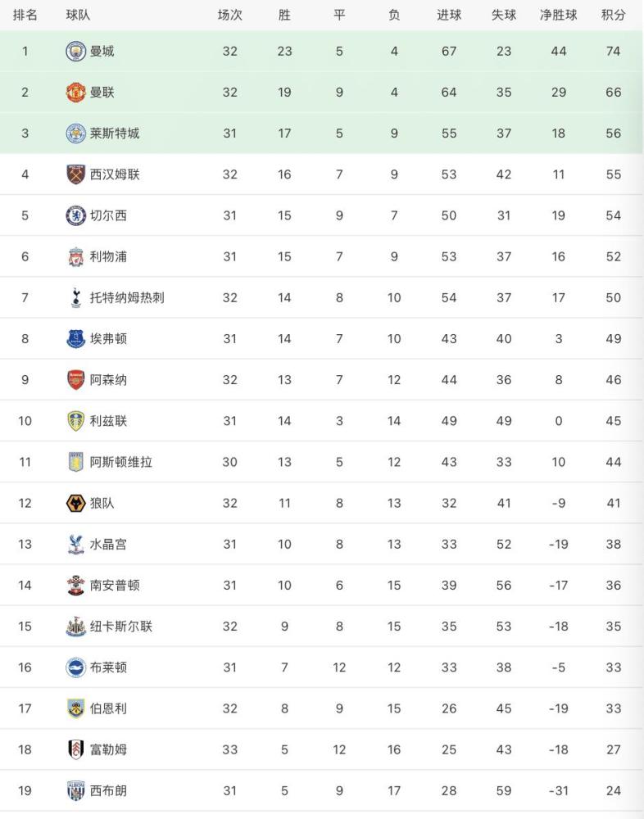Open the 阿斯顿维拉 team name link

point(121,462)
